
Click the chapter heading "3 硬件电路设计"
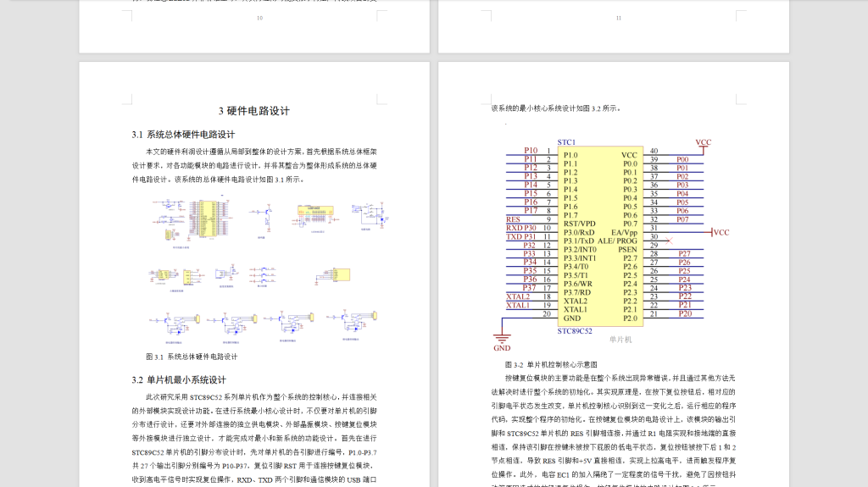(254, 111)
